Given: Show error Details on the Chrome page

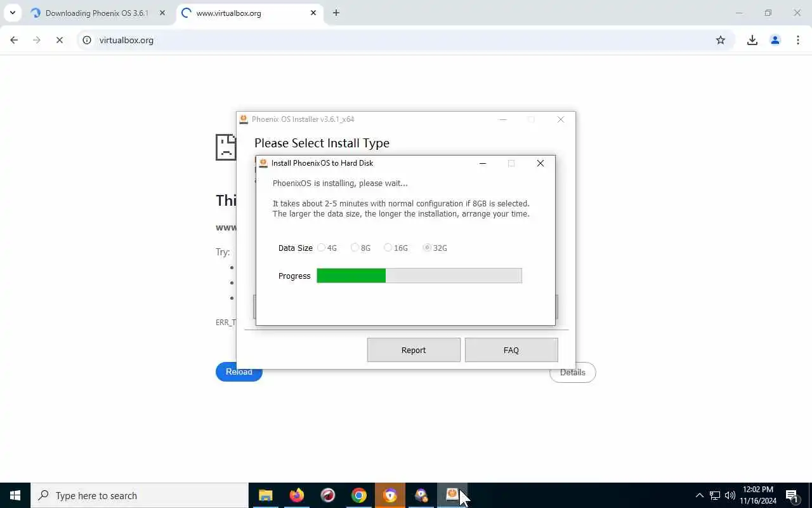Looking at the screenshot, I should [572, 373].
